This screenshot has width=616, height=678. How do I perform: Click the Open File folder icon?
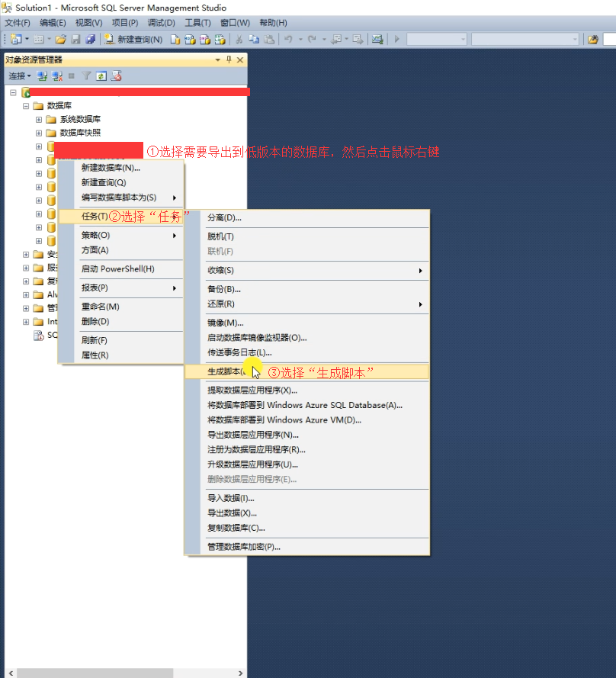click(60, 40)
